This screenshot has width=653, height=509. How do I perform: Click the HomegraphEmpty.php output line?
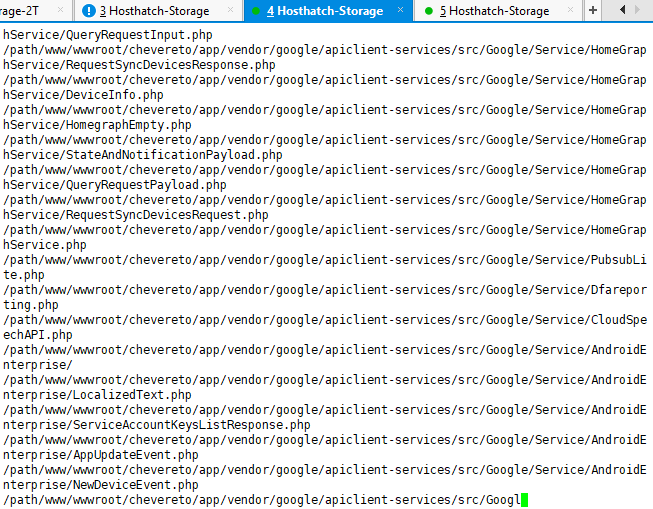97,125
